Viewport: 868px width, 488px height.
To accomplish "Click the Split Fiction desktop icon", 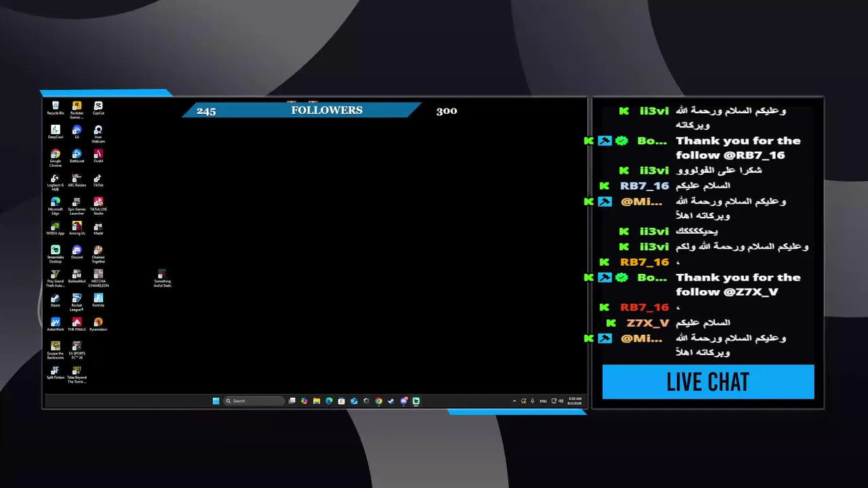I will 56,372.
